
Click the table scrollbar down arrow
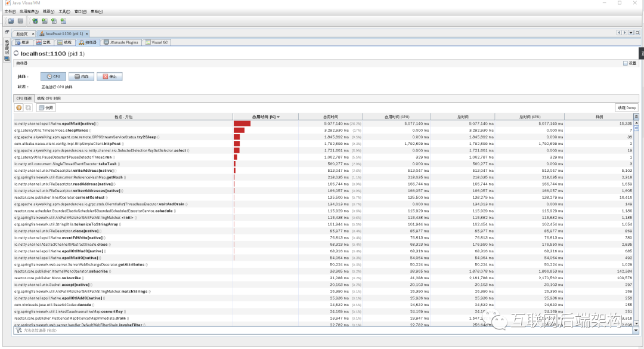pos(636,323)
